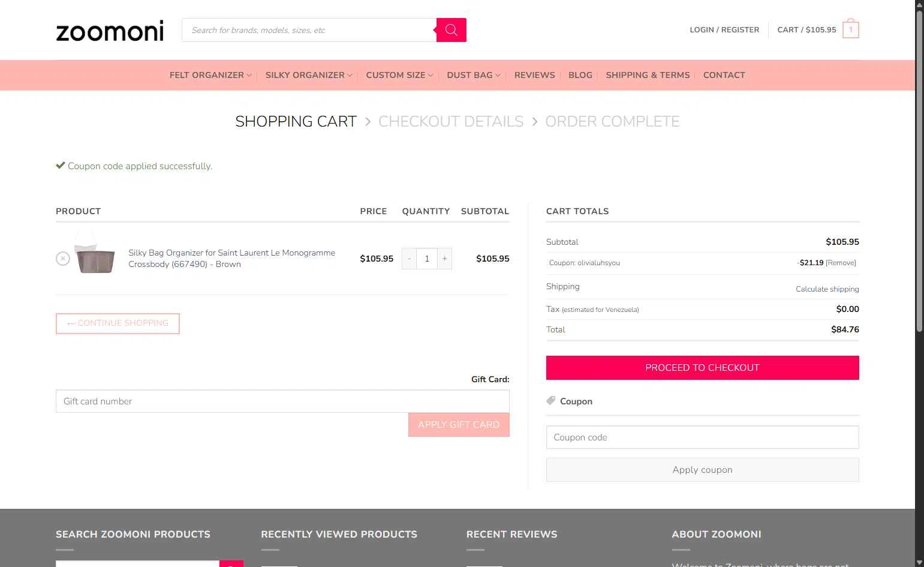
Task: Click Proceed to Checkout button
Action: point(702,368)
